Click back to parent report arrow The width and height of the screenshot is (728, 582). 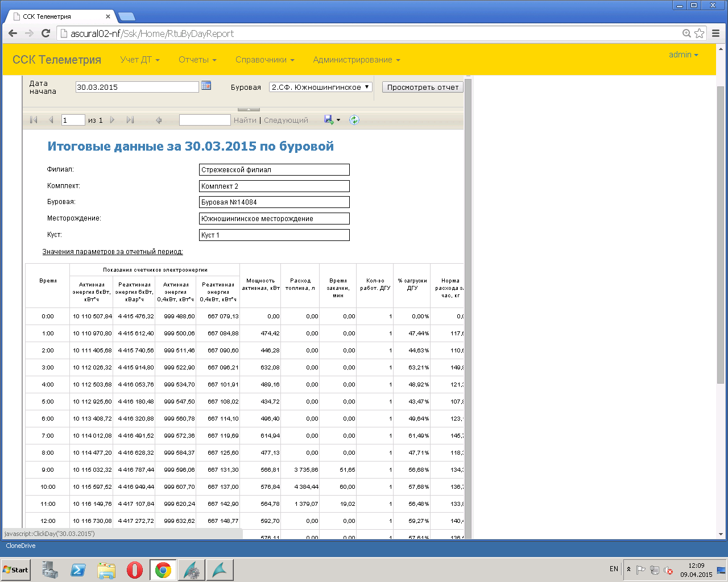pyautogui.click(x=159, y=120)
